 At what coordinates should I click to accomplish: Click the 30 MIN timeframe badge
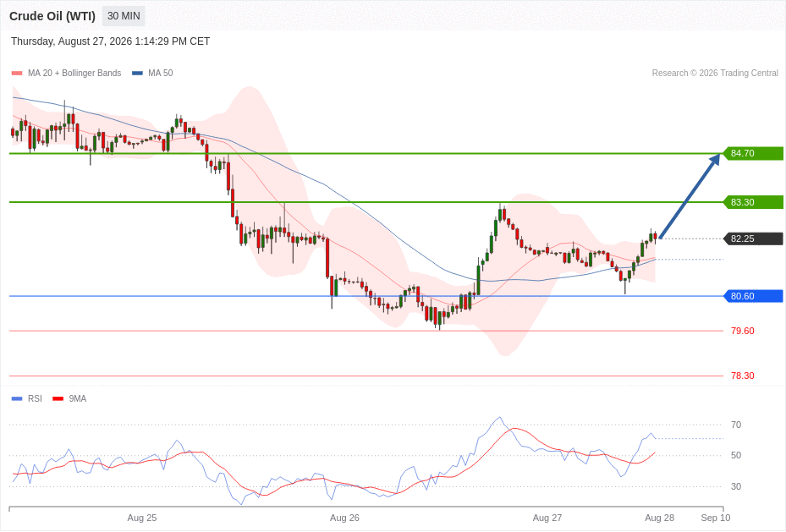click(x=124, y=16)
